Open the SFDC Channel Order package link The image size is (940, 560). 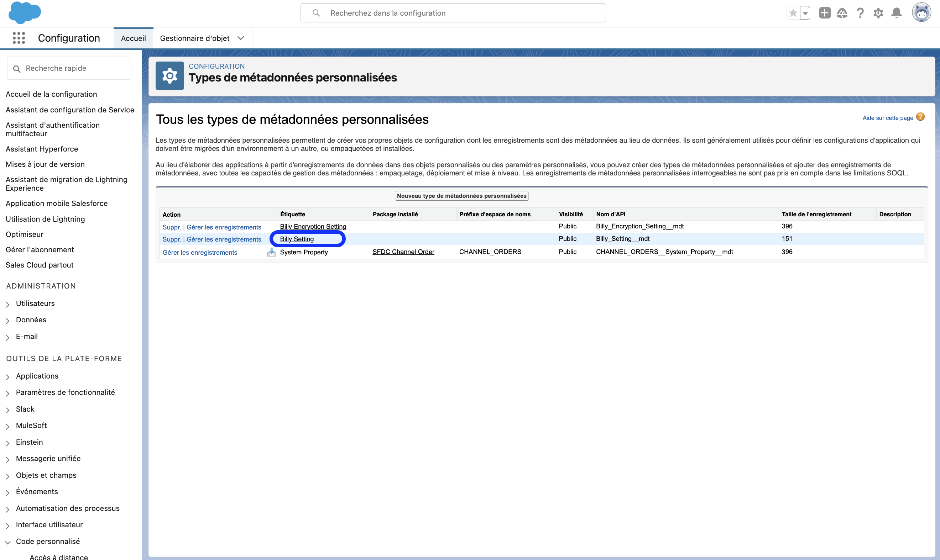[x=403, y=252]
